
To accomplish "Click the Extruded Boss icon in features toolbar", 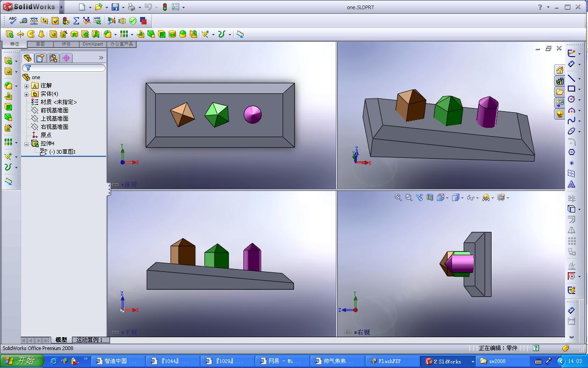I will [10, 34].
